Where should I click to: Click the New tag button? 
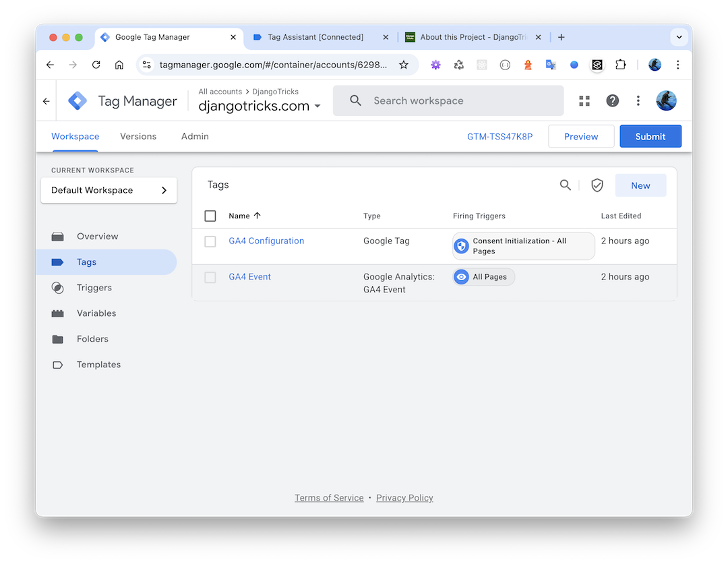[641, 186]
